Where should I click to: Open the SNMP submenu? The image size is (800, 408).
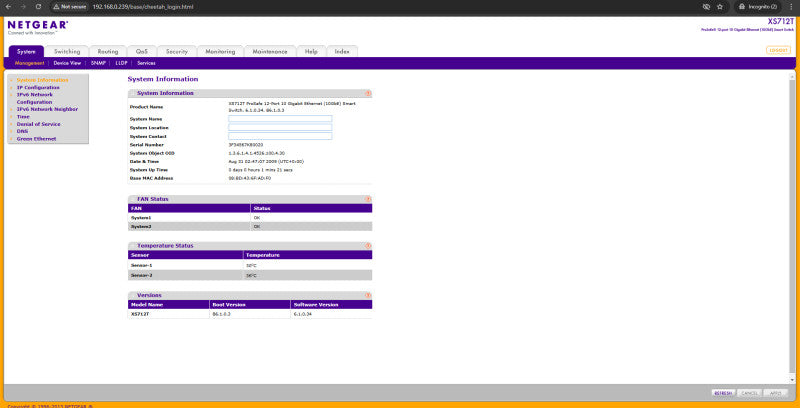point(98,63)
